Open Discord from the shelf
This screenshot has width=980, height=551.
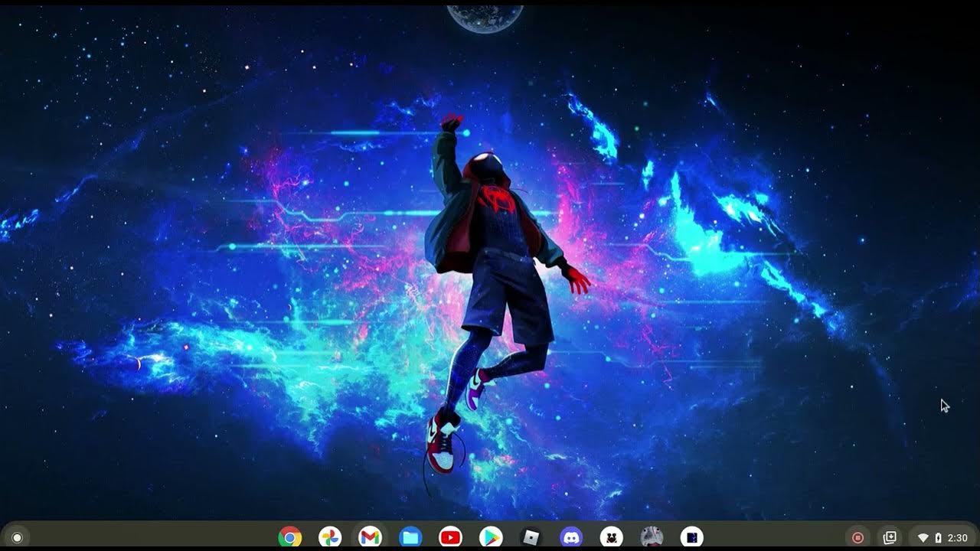click(571, 537)
